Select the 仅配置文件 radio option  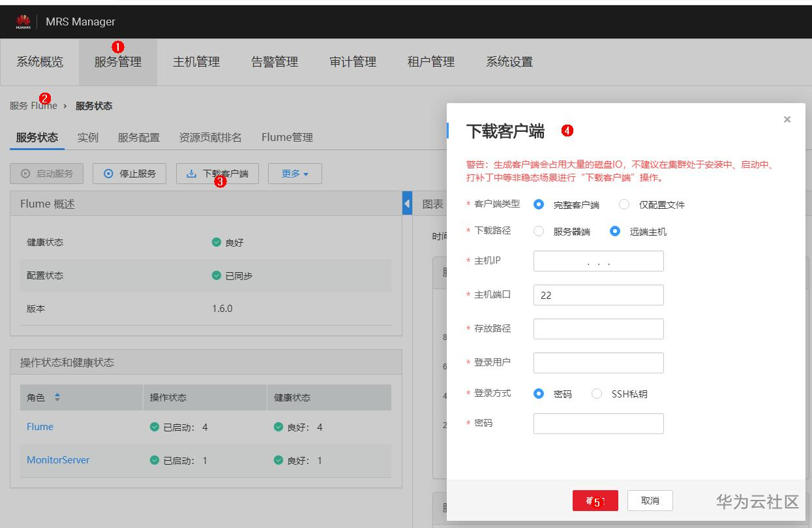click(624, 204)
